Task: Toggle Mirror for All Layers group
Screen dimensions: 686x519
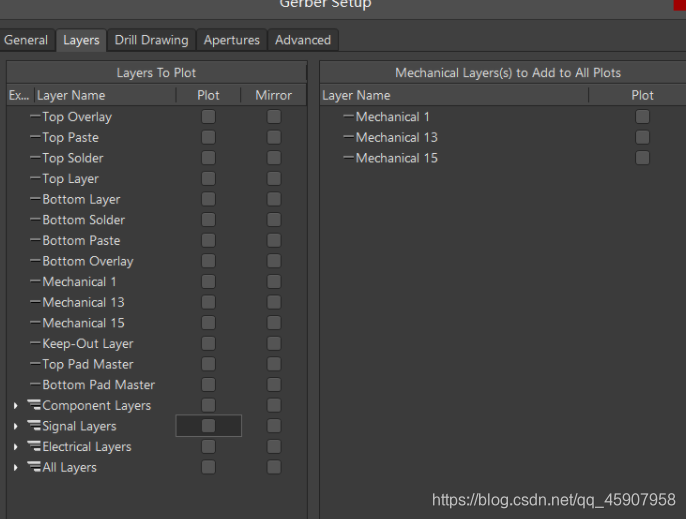Action: click(x=274, y=467)
